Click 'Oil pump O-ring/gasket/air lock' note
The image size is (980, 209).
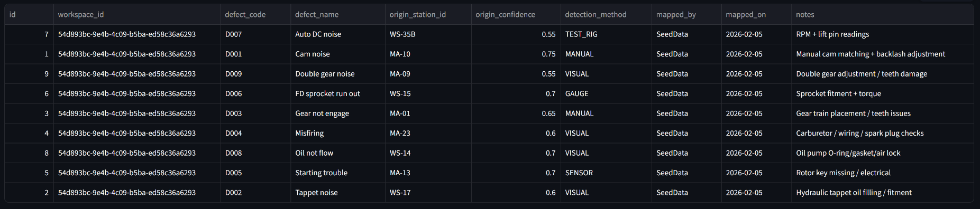tap(883, 153)
